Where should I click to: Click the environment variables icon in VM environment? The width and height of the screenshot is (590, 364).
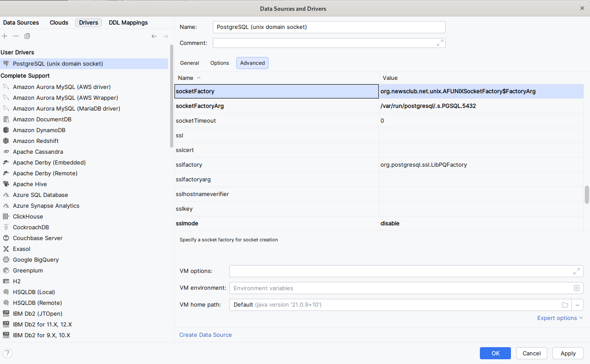(x=577, y=288)
